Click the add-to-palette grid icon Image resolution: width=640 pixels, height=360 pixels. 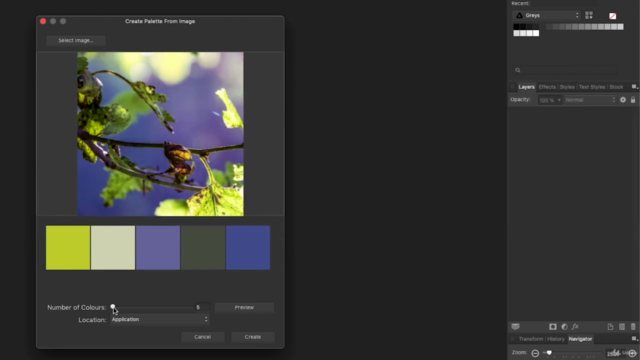(589, 16)
